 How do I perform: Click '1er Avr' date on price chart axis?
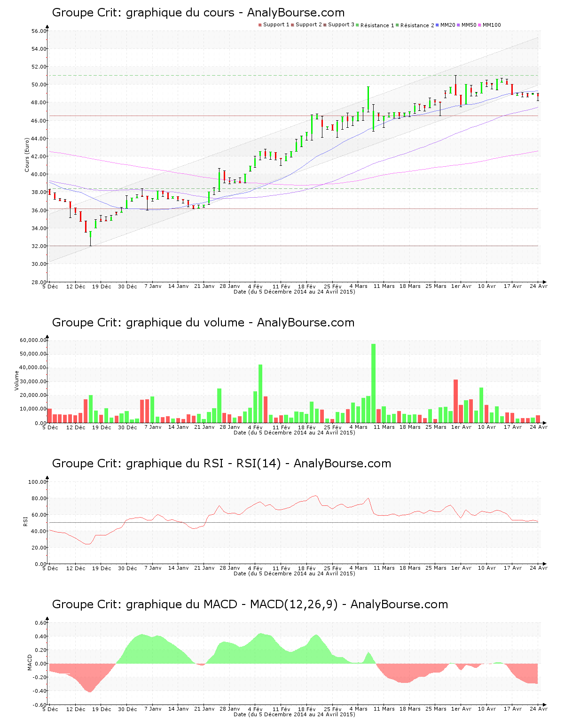(461, 286)
